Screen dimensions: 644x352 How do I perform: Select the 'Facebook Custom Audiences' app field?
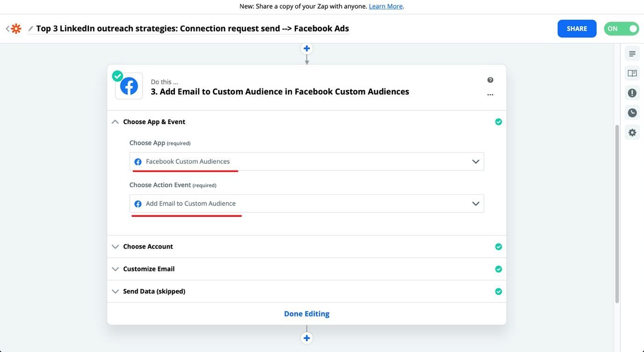tap(307, 161)
